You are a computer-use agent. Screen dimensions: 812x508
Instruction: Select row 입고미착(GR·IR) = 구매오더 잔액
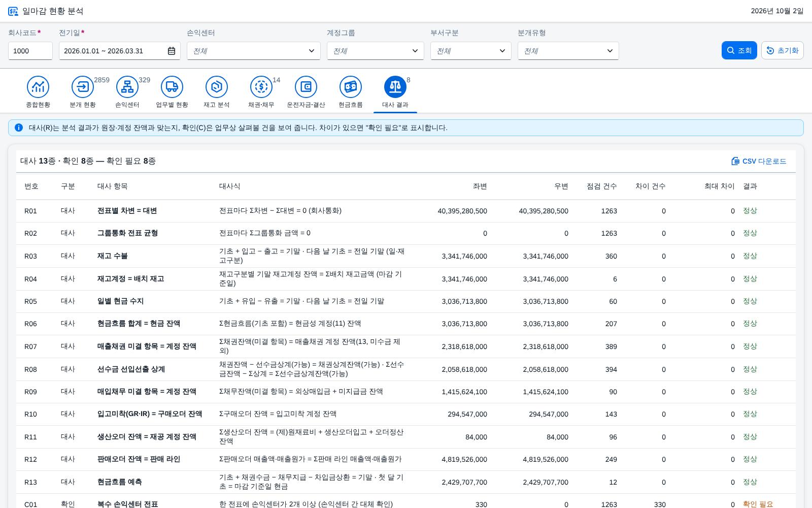click(406, 414)
